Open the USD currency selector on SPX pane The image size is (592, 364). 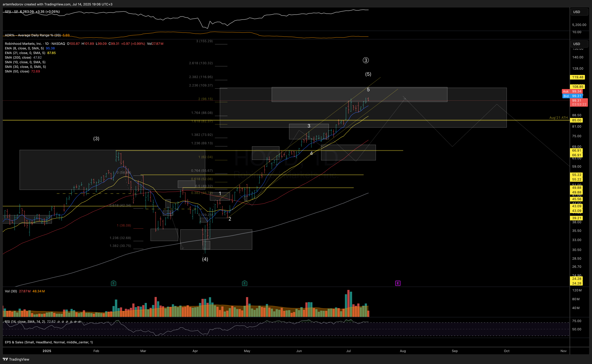[579, 12]
